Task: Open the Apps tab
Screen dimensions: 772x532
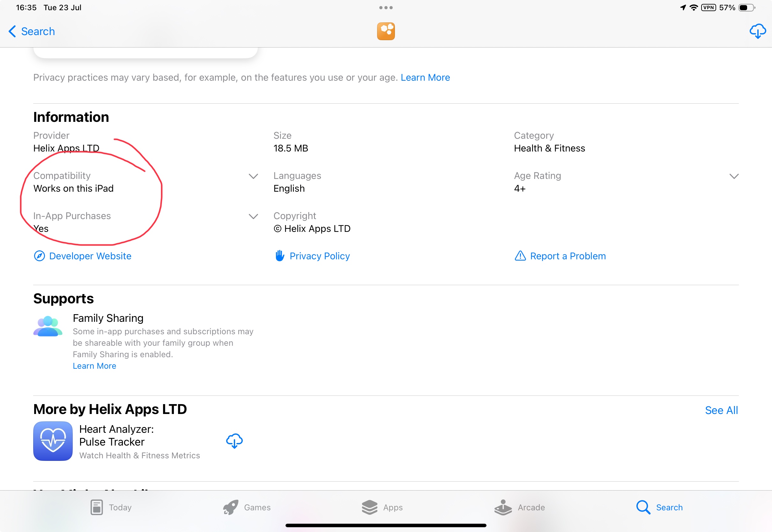Action: point(382,507)
